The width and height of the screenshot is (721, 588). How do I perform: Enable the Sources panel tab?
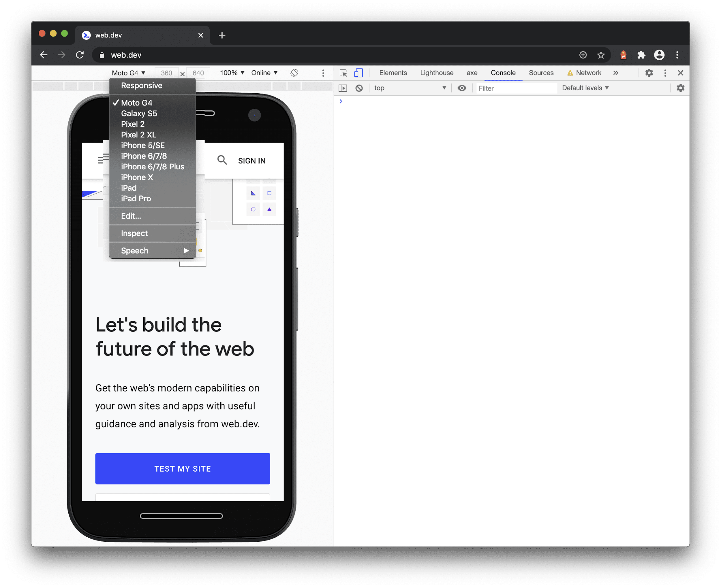tap(541, 73)
